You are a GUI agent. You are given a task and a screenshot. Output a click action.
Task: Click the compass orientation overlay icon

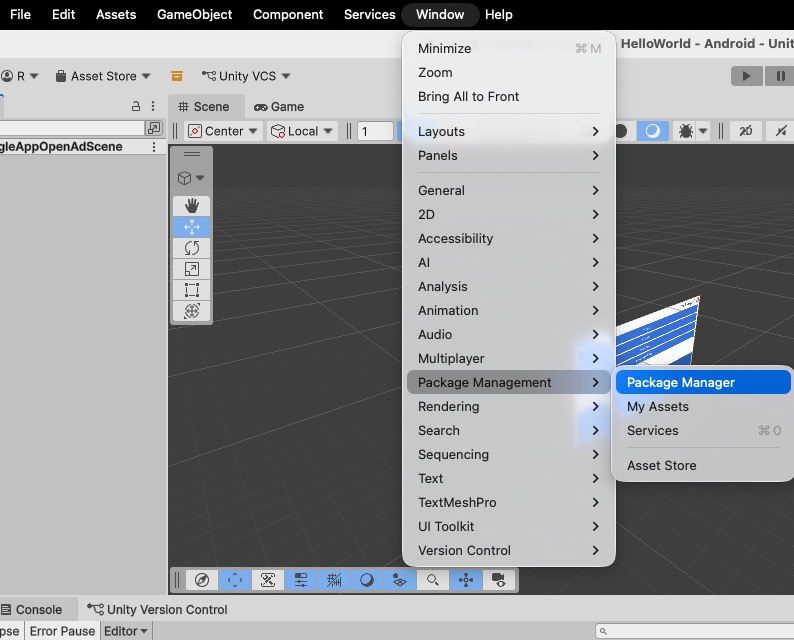tap(202, 580)
